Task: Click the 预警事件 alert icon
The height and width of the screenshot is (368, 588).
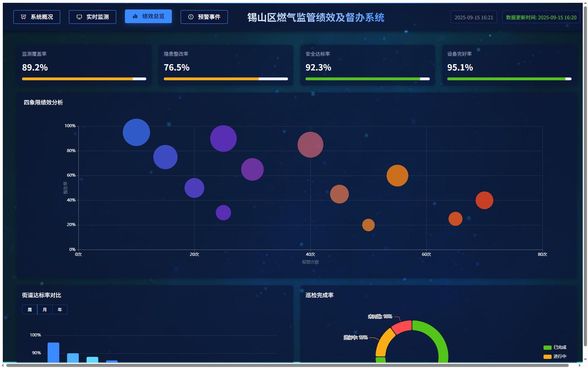Action: [x=191, y=17]
